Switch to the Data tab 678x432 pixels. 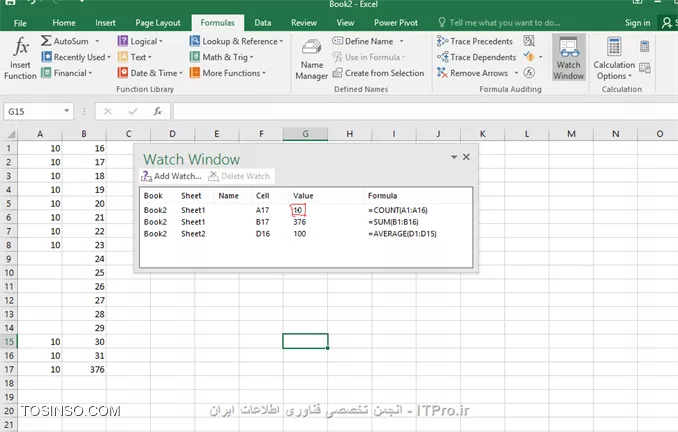point(262,23)
